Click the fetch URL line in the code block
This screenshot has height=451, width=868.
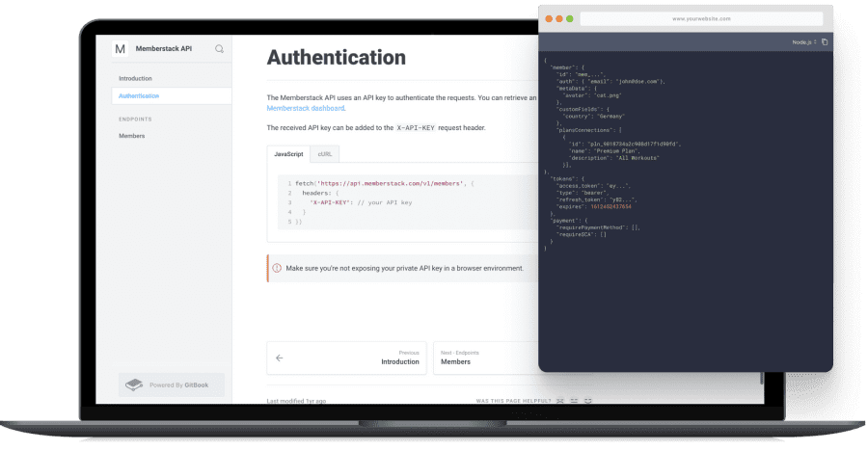(384, 183)
